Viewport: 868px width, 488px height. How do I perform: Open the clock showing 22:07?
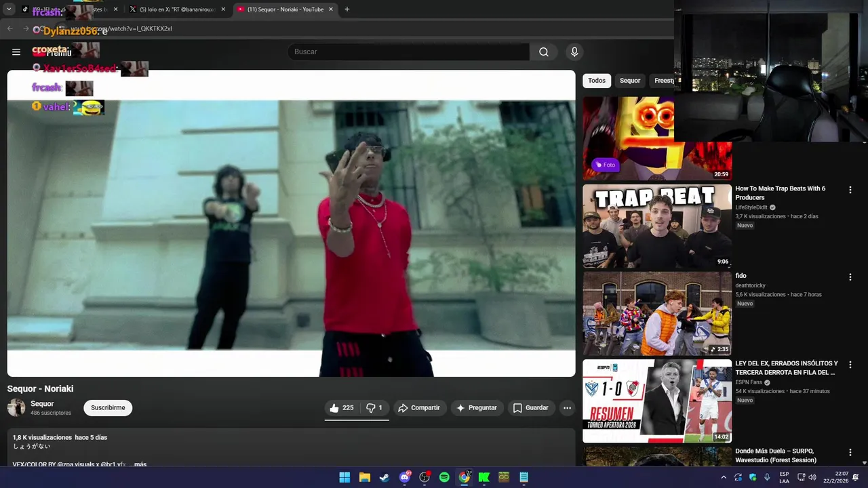(x=835, y=477)
